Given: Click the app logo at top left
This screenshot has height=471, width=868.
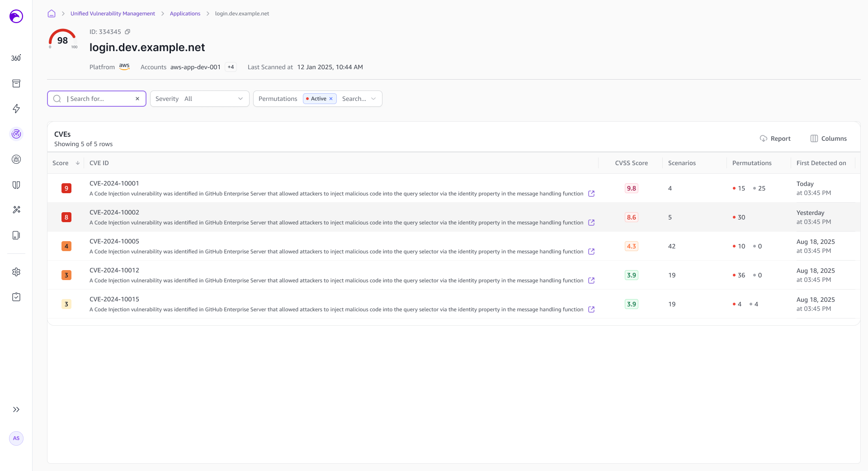Looking at the screenshot, I should coord(16,16).
